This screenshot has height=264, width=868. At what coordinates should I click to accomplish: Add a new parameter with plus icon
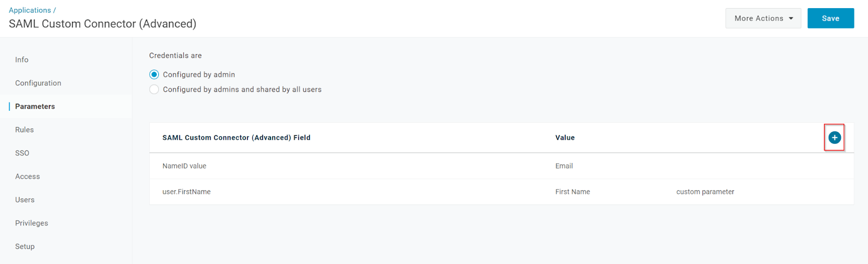click(834, 138)
